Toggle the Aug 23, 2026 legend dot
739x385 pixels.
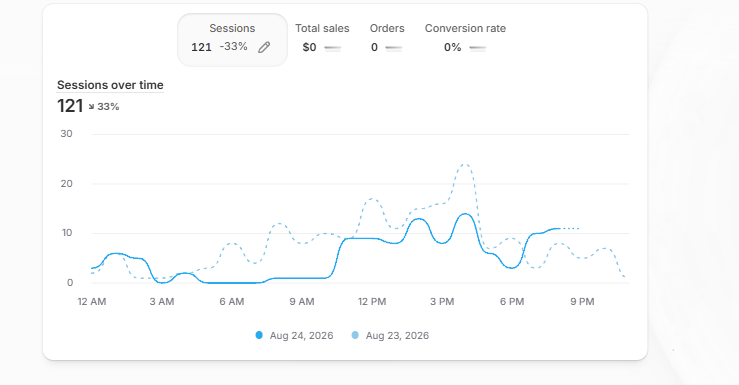(355, 335)
